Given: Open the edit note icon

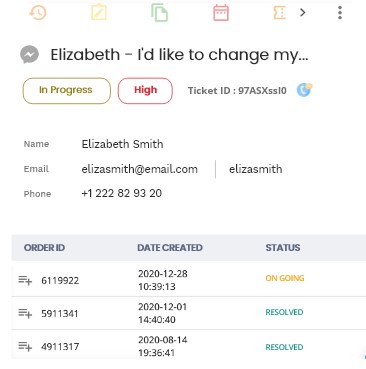Looking at the screenshot, I should click(99, 13).
